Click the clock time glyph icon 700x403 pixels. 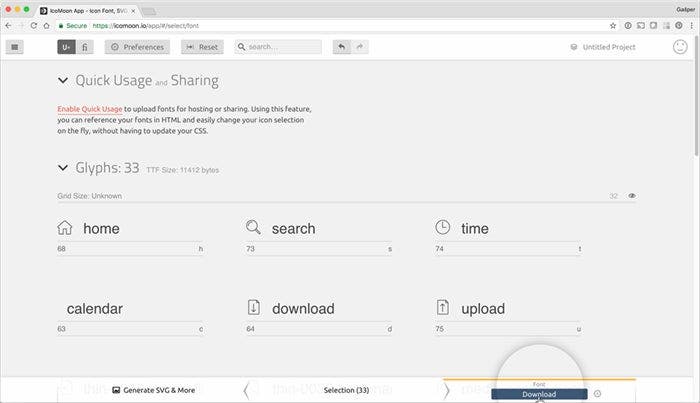[443, 228]
